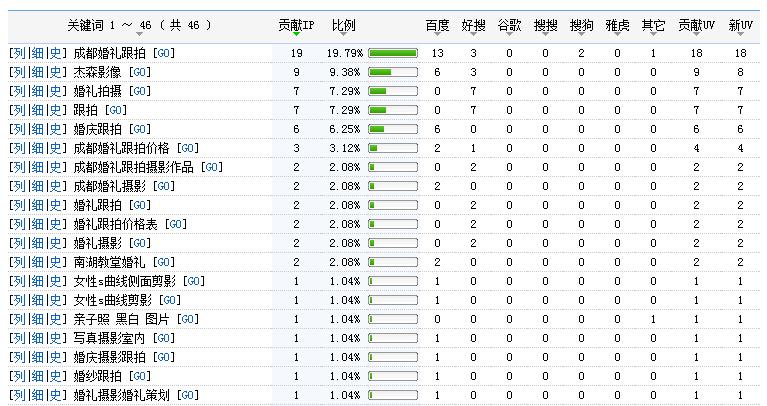767x406 pixels.
Task: Click GO next to 亲子照 黑白 图片
Action: point(189,319)
